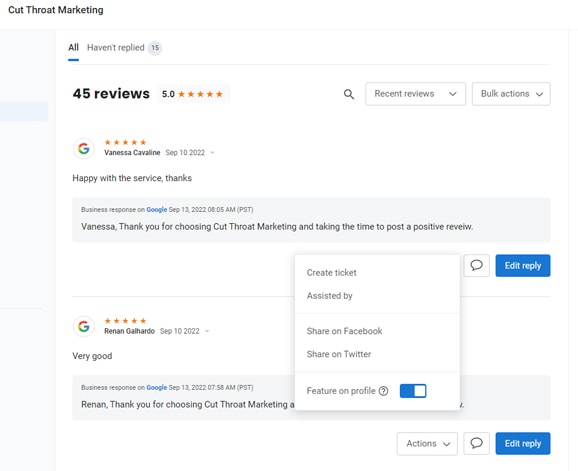
Task: Expand the Bulk actions dropdown
Action: [511, 94]
